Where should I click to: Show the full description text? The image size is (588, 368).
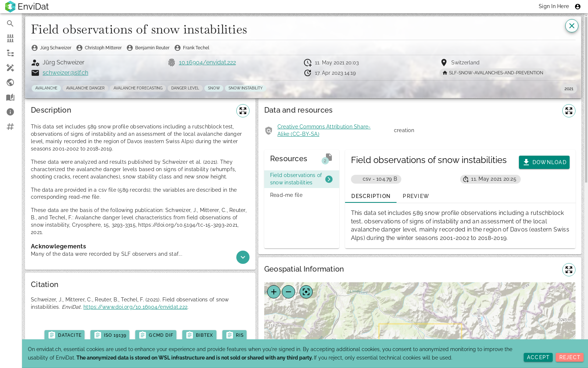243,257
